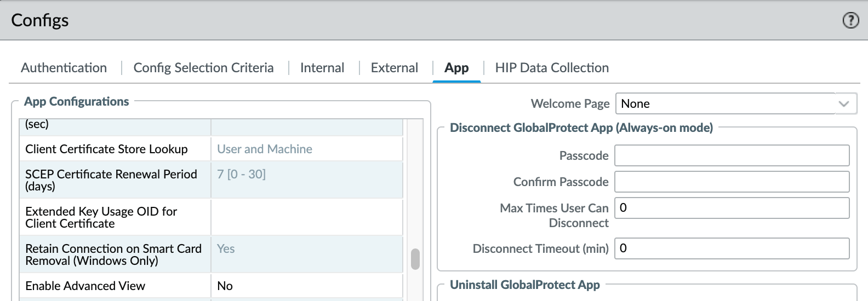
Task: Go to the Internal tab
Action: (322, 68)
